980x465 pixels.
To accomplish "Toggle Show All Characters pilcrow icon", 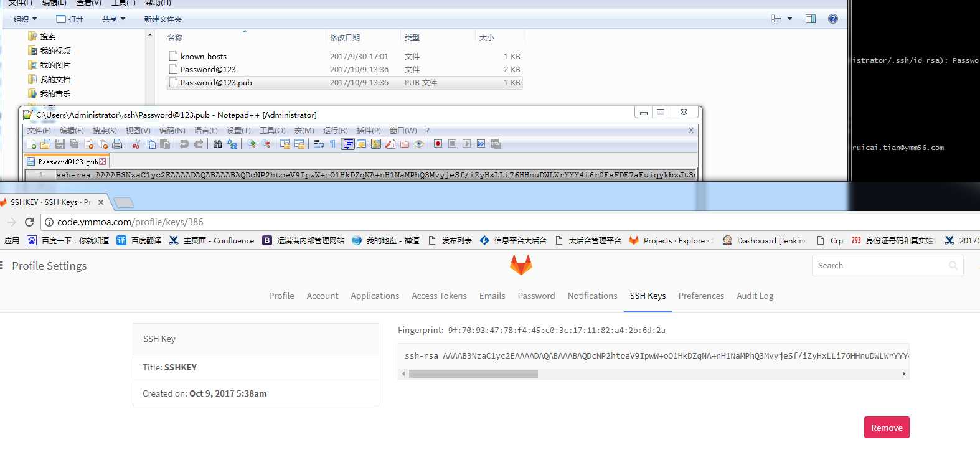I will click(332, 144).
